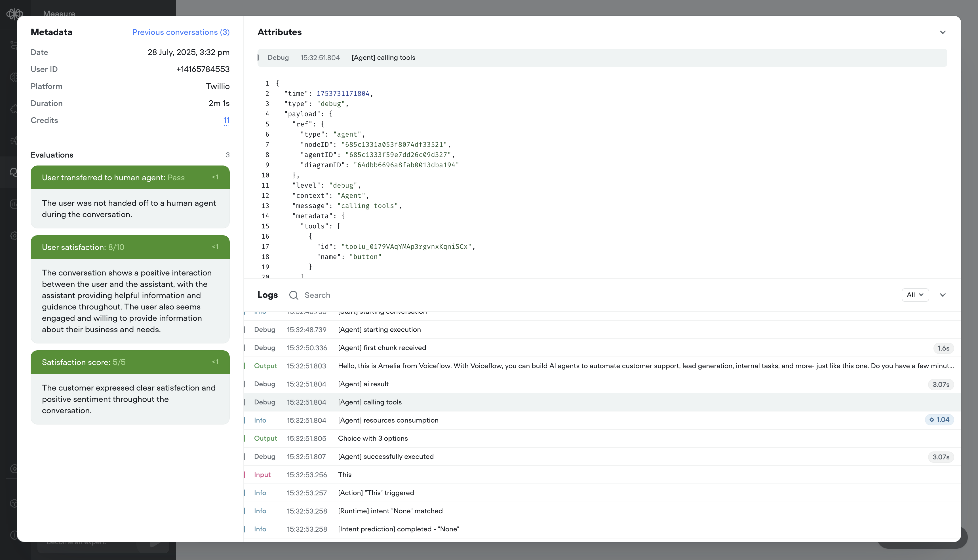Click the search magnifier icon in Logs panel
The image size is (978, 560).
point(294,295)
